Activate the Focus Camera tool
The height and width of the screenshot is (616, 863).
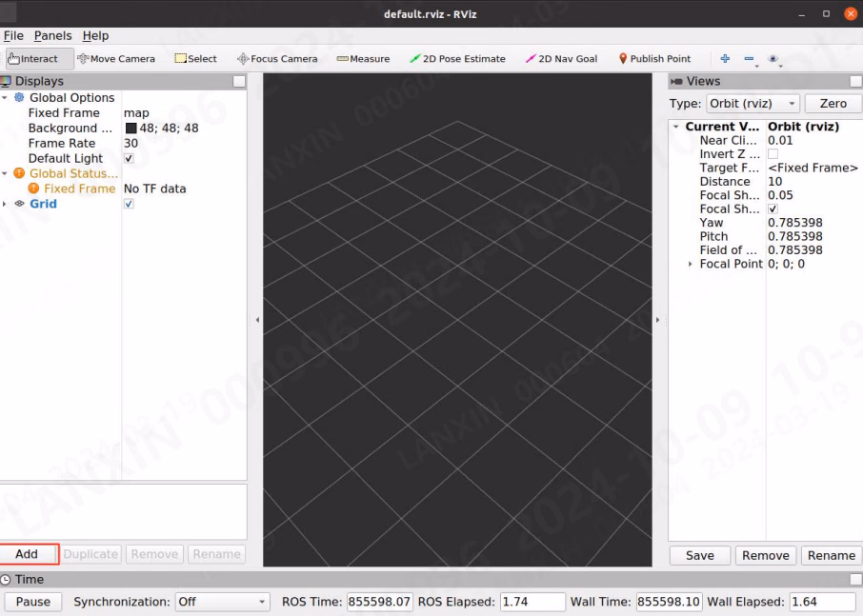pyautogui.click(x=277, y=59)
